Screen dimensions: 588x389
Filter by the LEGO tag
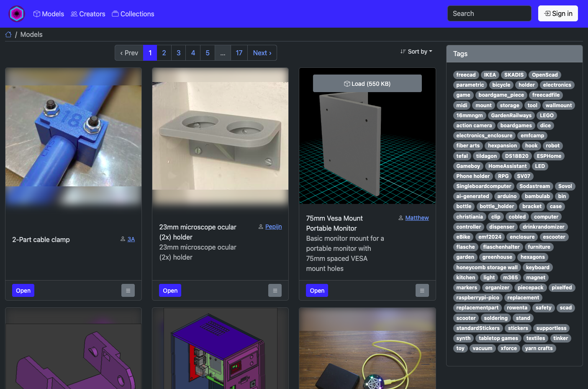[547, 116]
